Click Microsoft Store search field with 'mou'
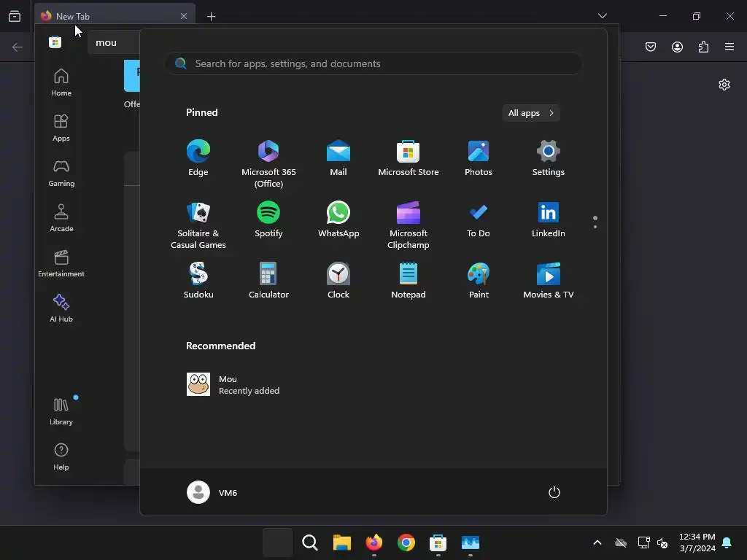747x560 pixels. click(x=113, y=43)
